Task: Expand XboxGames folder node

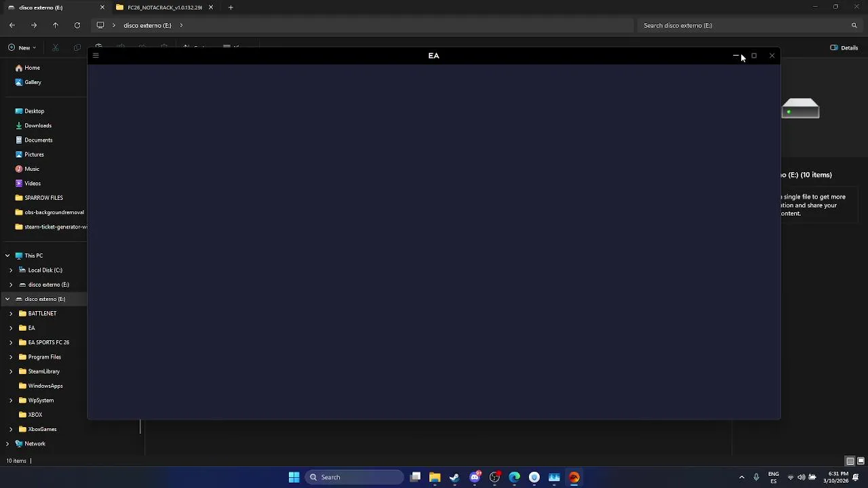Action: (x=11, y=429)
